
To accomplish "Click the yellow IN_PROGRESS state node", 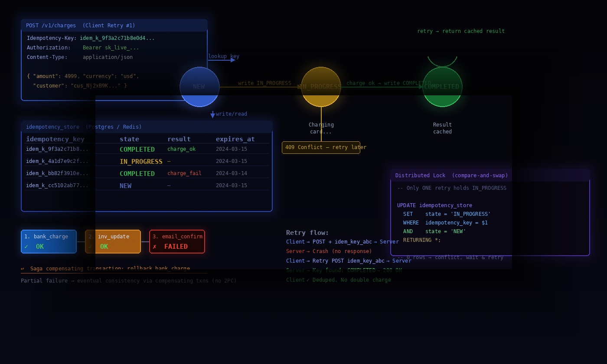I will click(x=321, y=87).
